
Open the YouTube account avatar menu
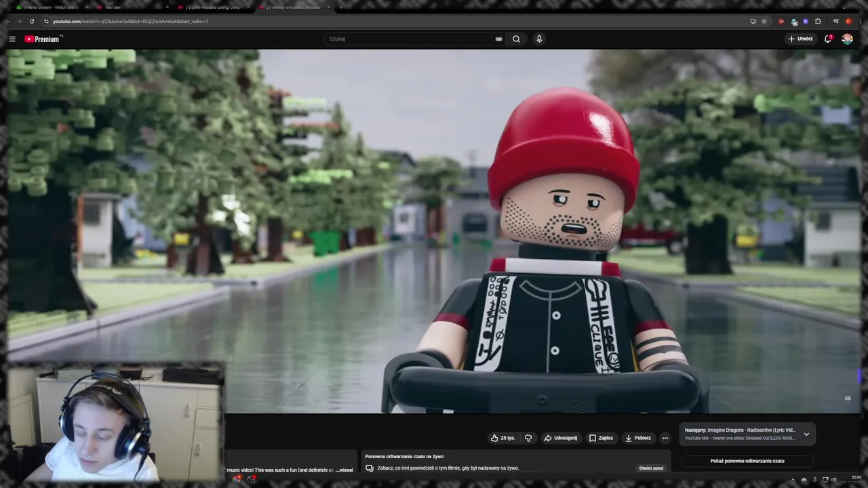[847, 39]
